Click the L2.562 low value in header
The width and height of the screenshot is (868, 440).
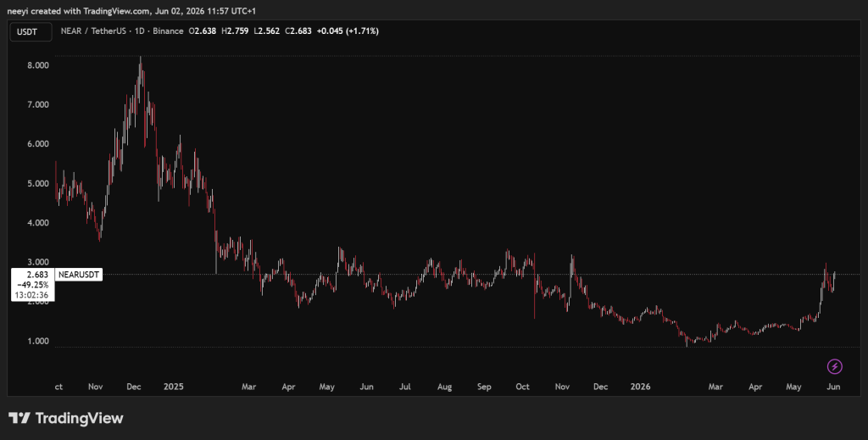tap(267, 31)
